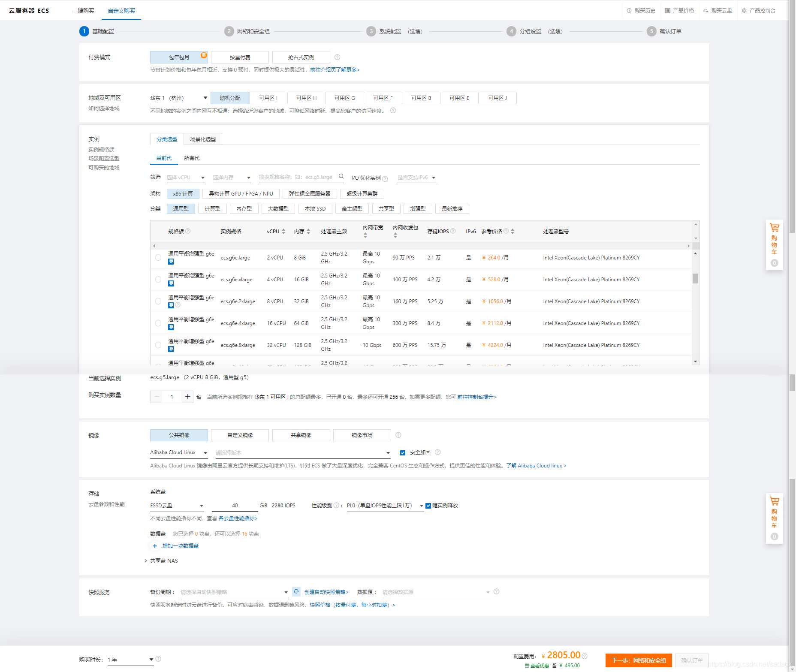The width and height of the screenshot is (796, 672).
Task: Open the memory filter dropdown
Action: (x=232, y=178)
